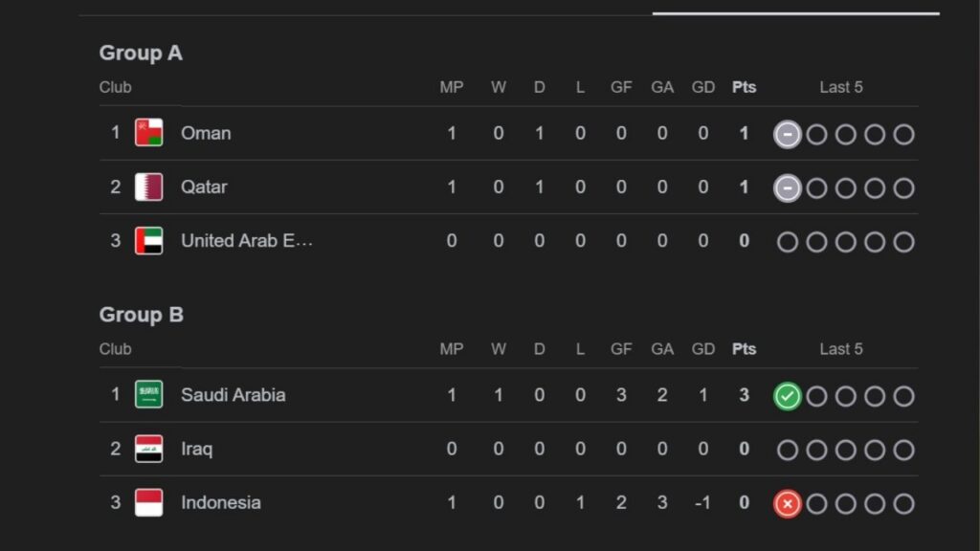Viewport: 980px width, 551px height.
Task: Click the draw indicator in Oman's Last 5
Action: [787, 134]
